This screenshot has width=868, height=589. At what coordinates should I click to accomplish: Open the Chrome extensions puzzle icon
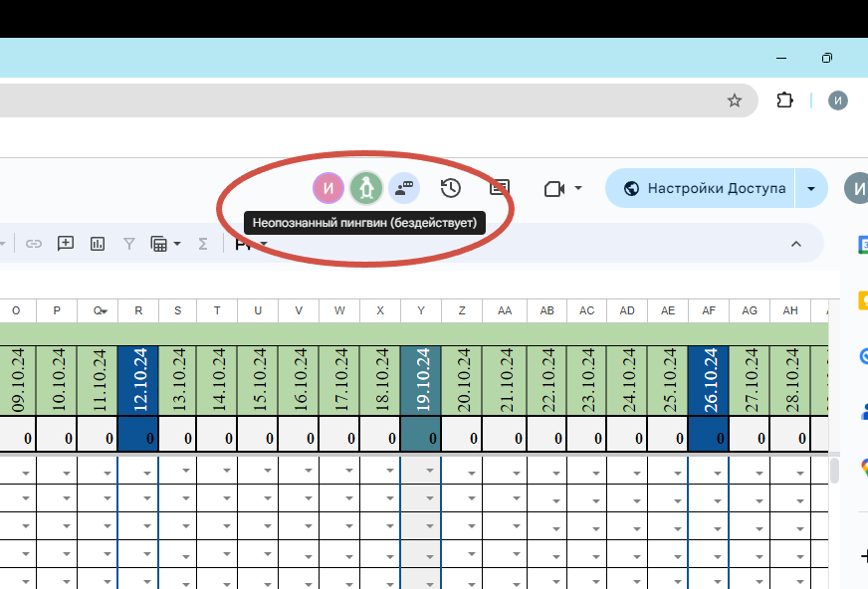click(x=784, y=100)
